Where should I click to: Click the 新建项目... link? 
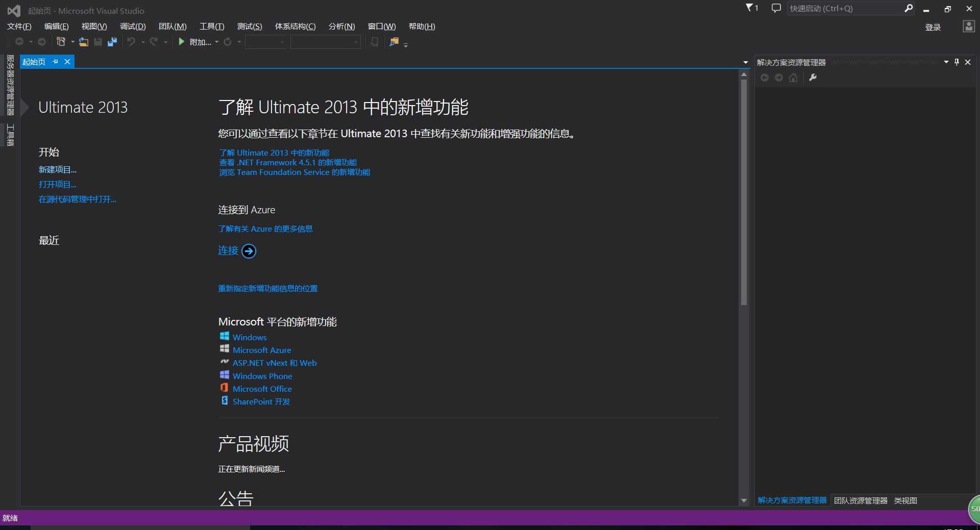[58, 169]
